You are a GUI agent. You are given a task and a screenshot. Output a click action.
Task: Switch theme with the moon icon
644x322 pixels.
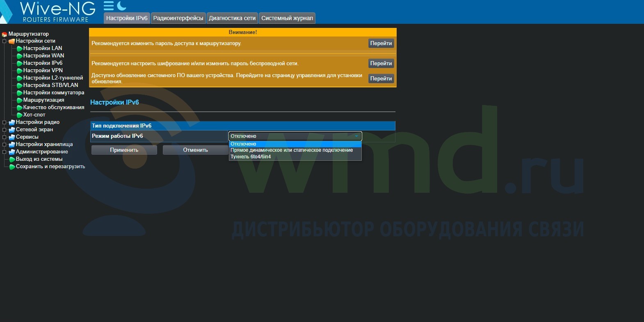pos(121,6)
